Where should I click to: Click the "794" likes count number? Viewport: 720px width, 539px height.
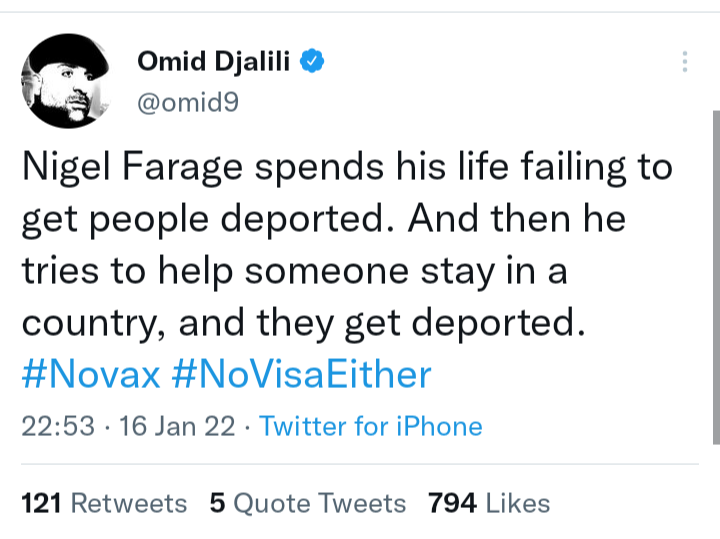452,503
